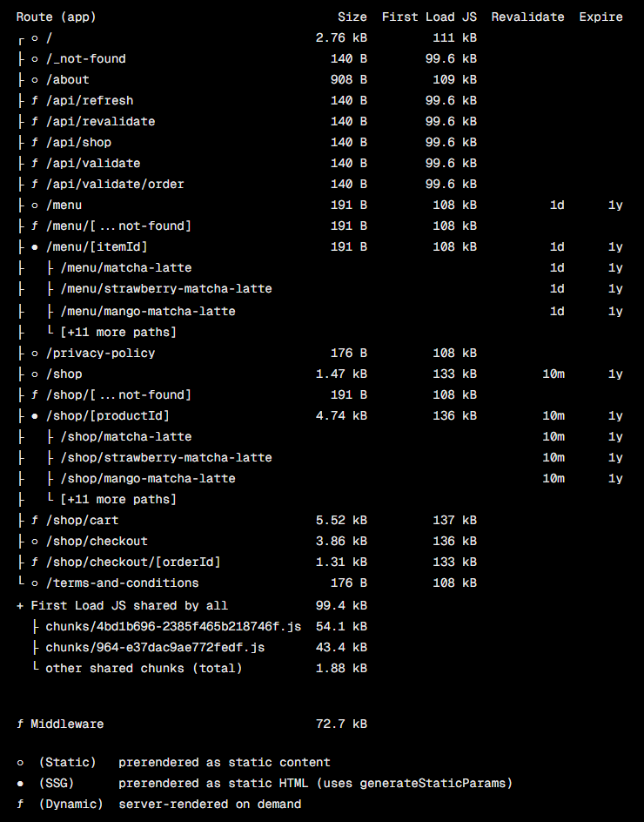Click the /shop/cart route

(83, 521)
